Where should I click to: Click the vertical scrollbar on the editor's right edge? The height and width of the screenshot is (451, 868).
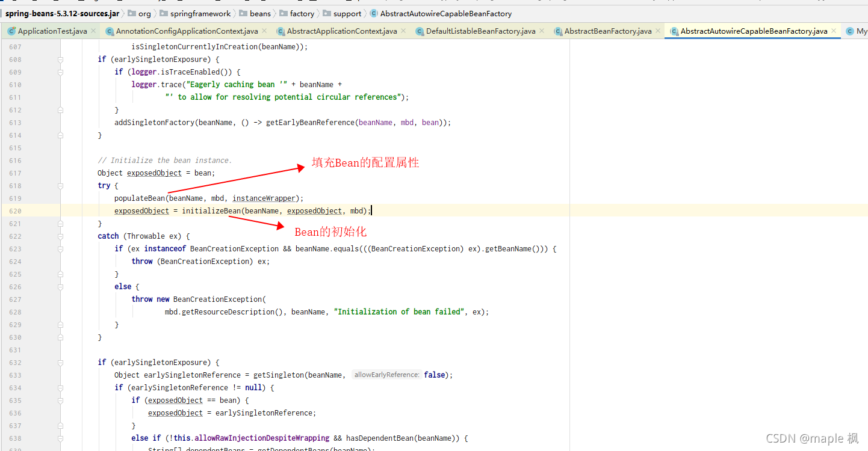[866, 241]
